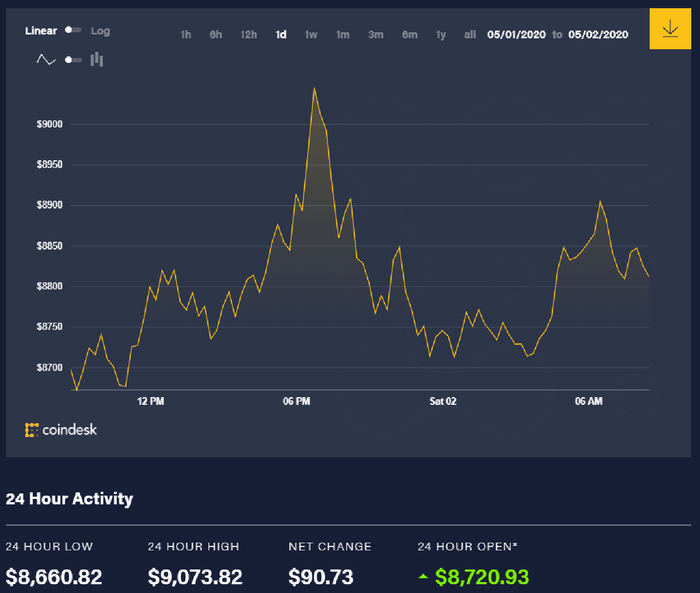Screen dimensions: 700x593
Task: Click the $9000 axis label
Action: pyautogui.click(x=50, y=124)
